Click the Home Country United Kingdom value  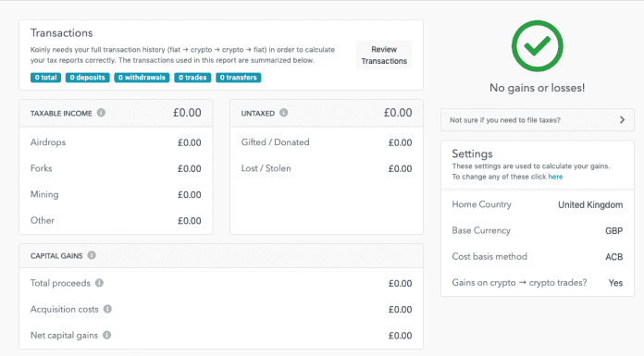point(590,204)
